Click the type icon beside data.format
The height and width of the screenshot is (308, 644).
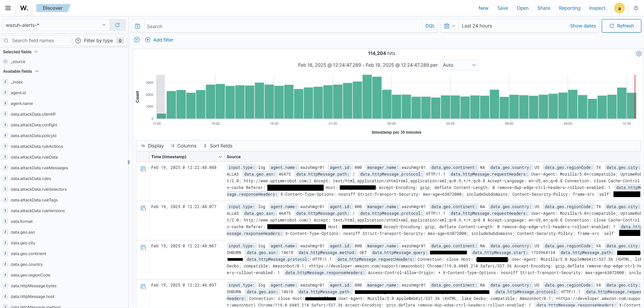pyautogui.click(x=5, y=221)
